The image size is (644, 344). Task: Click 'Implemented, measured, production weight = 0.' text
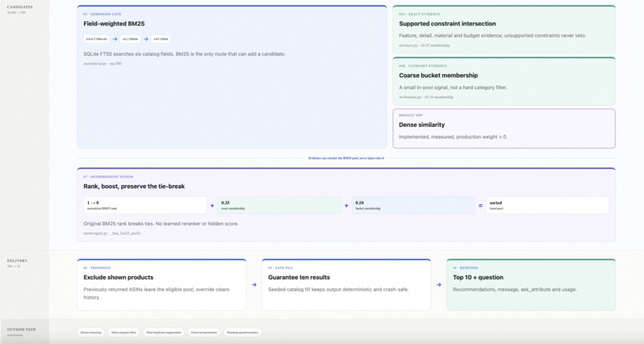(453, 136)
